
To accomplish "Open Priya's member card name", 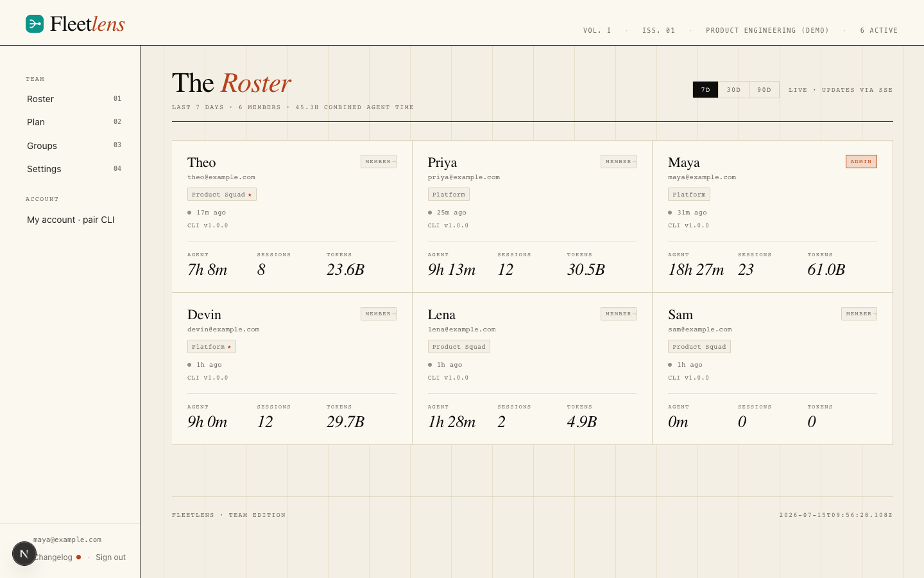I will click(442, 162).
